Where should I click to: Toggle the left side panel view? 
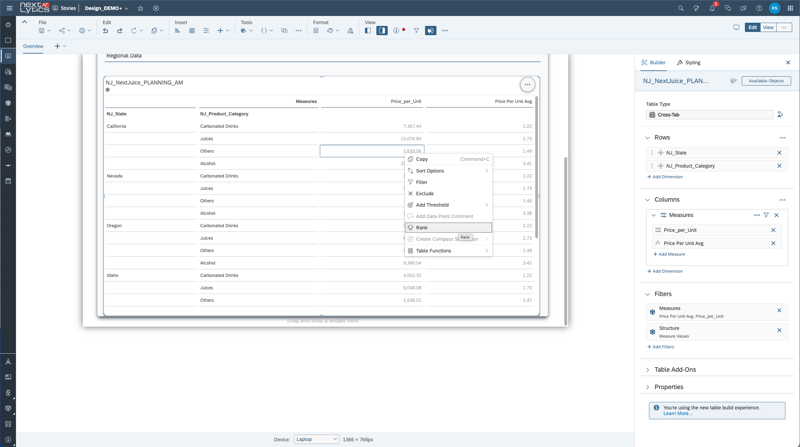(368, 31)
